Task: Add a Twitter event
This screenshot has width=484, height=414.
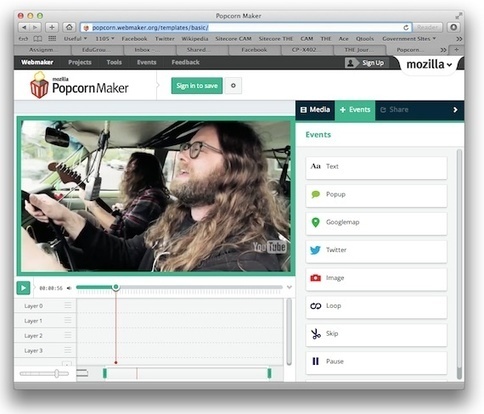Action: click(x=376, y=252)
